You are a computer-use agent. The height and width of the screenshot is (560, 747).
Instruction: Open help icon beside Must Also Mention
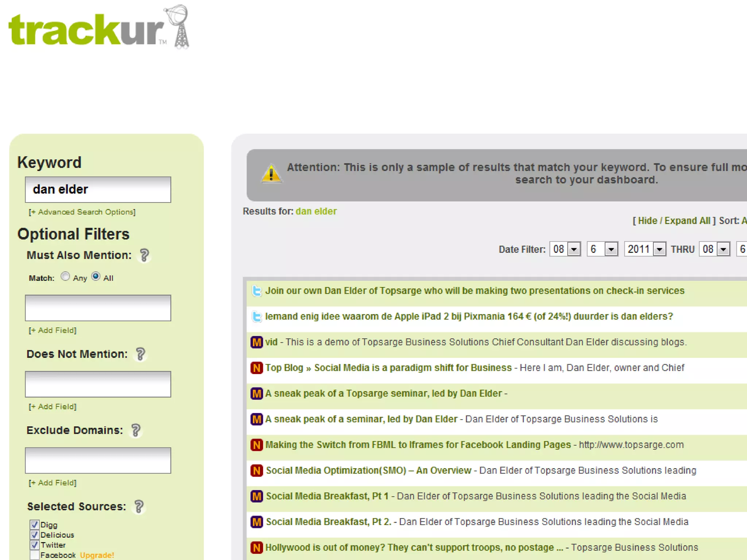(144, 255)
